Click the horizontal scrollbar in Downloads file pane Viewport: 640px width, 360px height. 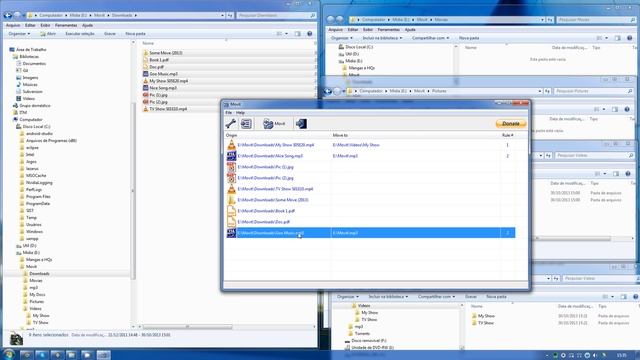[187, 327]
